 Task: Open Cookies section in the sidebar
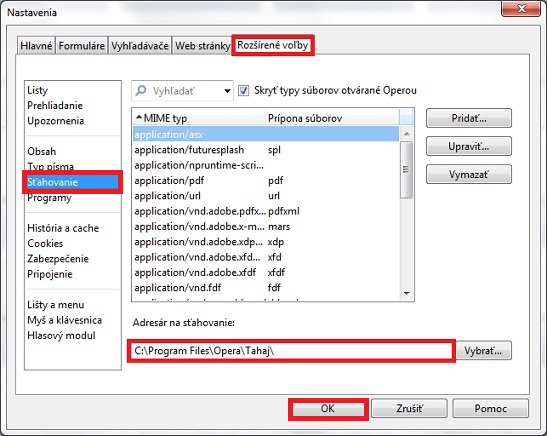[45, 243]
